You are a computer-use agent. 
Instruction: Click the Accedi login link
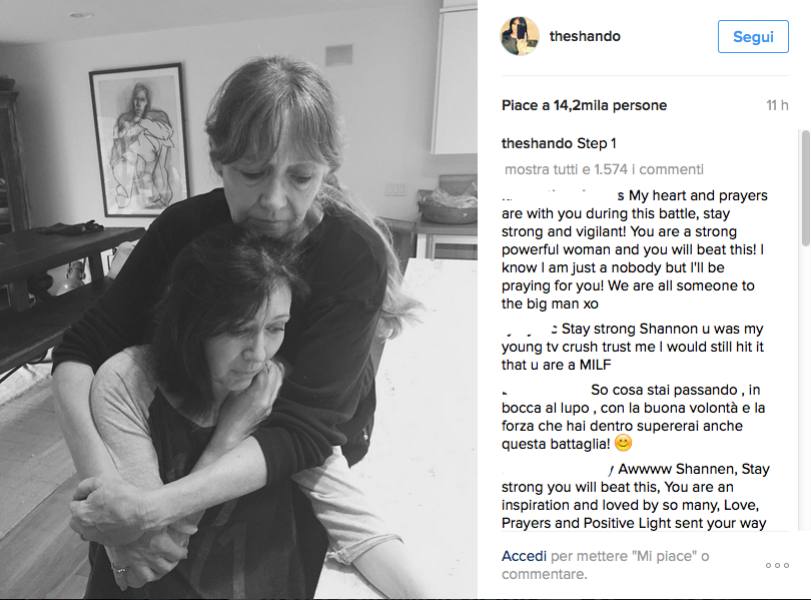pyautogui.click(x=524, y=556)
